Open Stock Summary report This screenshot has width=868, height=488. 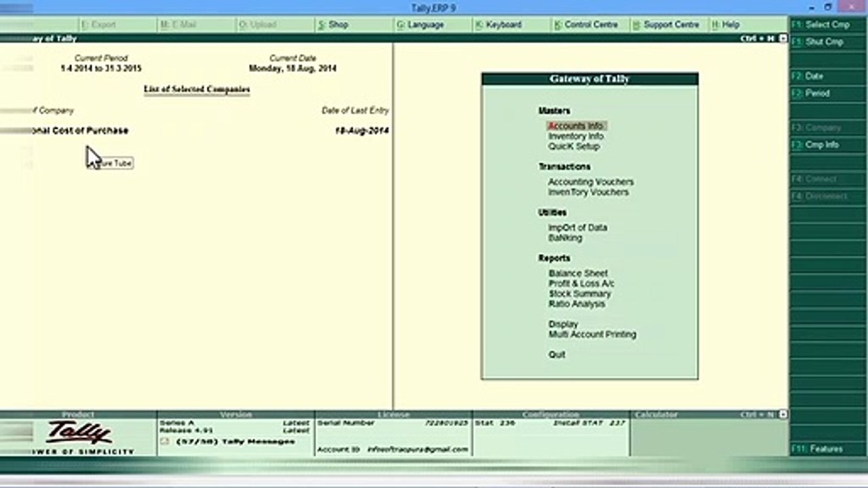click(580, 293)
